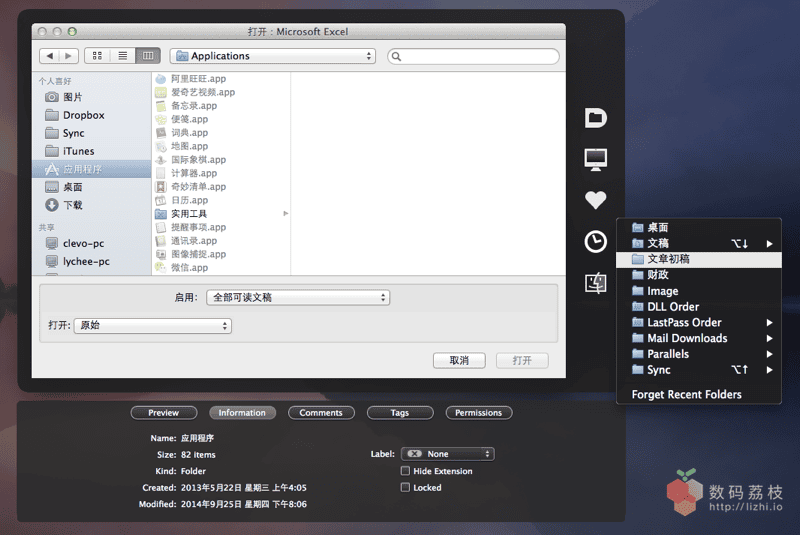Screen dimensions: 800x535
Task: Click the 打开 open button
Action: [522, 361]
